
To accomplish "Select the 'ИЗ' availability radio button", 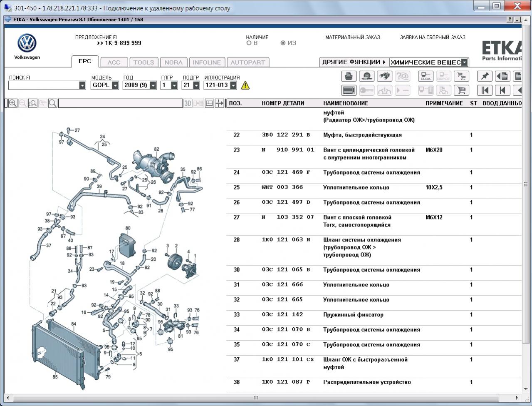I will (x=283, y=43).
